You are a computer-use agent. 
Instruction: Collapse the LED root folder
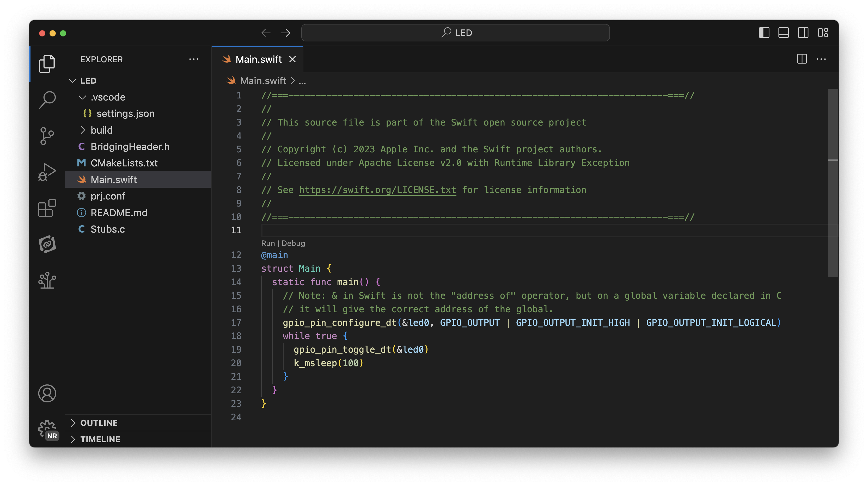point(73,80)
